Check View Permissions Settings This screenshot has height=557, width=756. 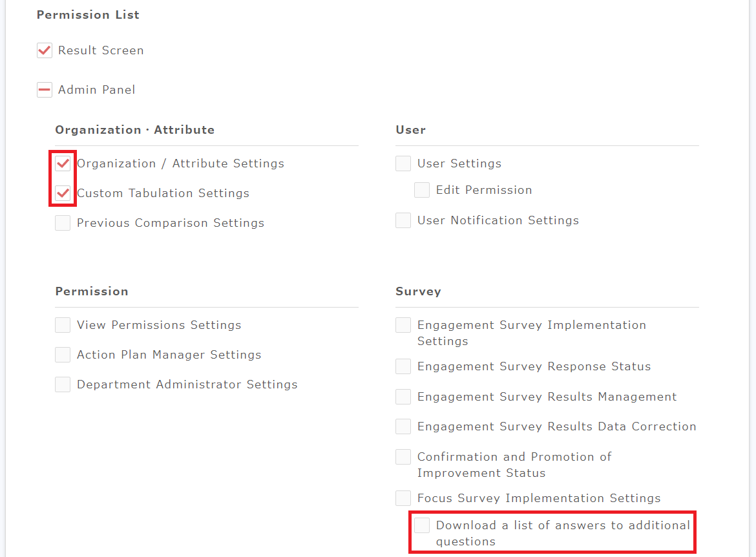[63, 325]
